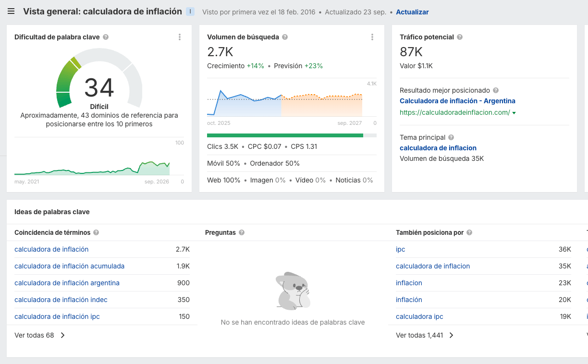Image resolution: width=588 pixels, height=364 pixels.
Task: Open help icon for Tráfico potencial
Action: click(x=460, y=37)
